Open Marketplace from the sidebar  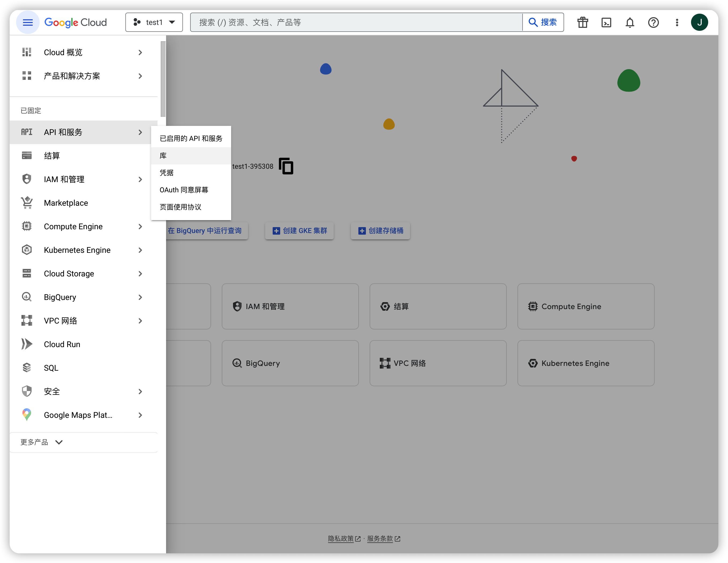pyautogui.click(x=83, y=203)
